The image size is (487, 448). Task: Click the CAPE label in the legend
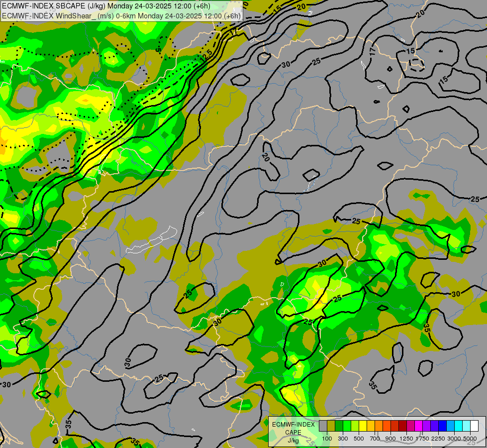(x=293, y=433)
